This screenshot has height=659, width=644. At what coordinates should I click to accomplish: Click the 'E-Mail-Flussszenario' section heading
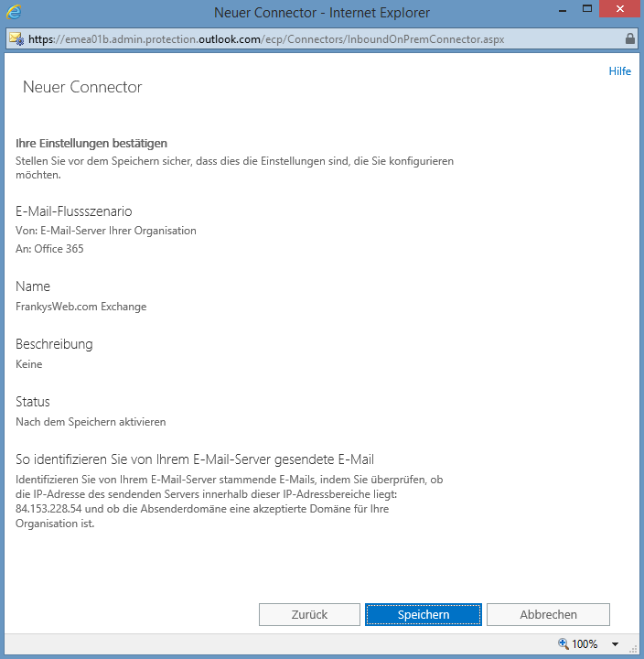coord(73,211)
